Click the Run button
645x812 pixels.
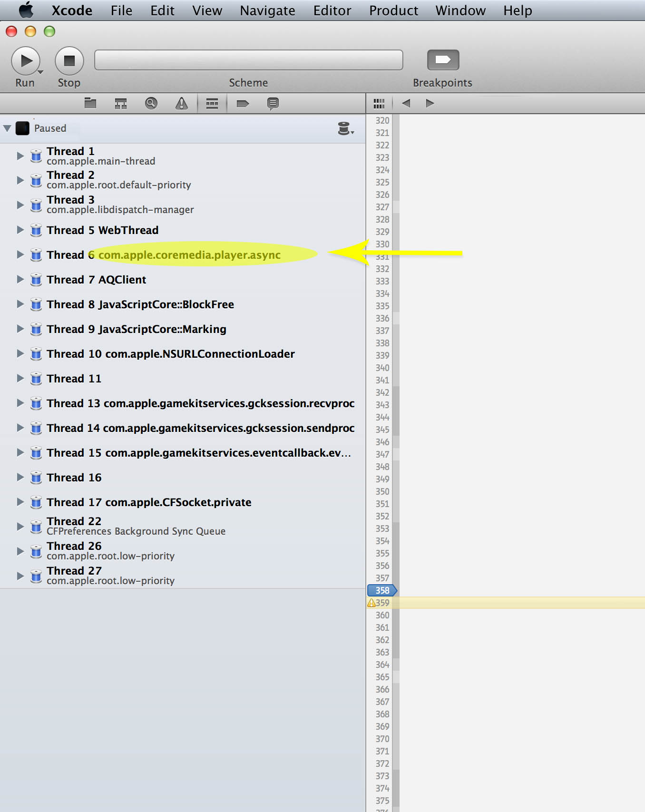click(25, 61)
